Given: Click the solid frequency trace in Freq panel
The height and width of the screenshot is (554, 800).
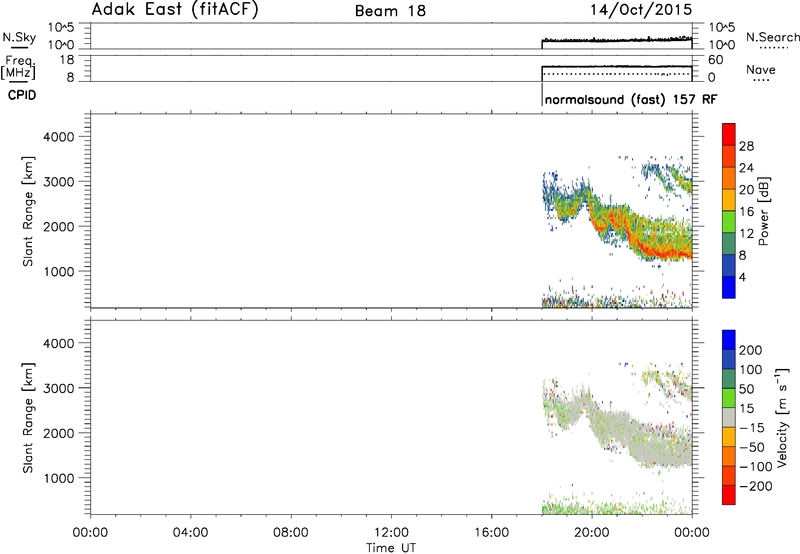Looking at the screenshot, I should (616, 66).
